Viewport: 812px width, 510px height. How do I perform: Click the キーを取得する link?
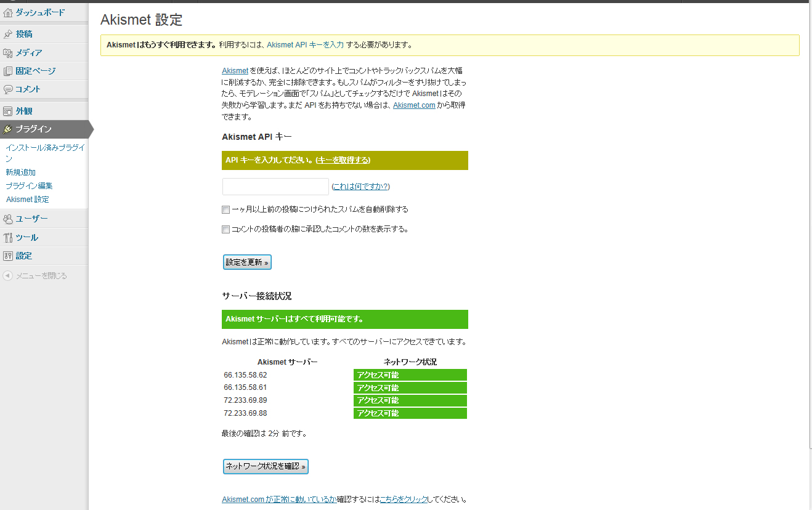pyautogui.click(x=343, y=160)
